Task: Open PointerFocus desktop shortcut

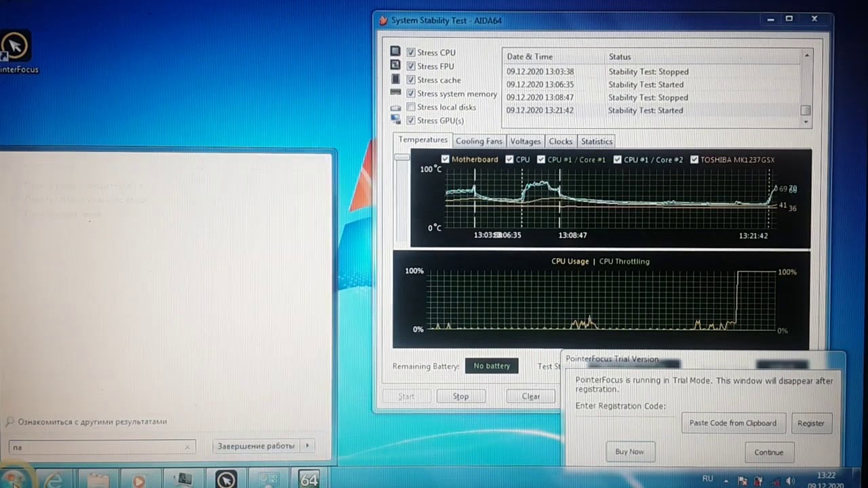Action: click(16, 52)
